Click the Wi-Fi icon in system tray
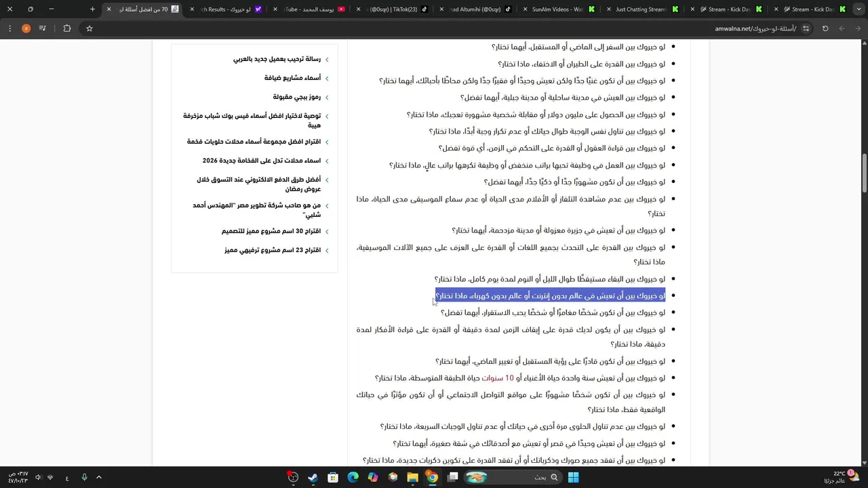The image size is (868, 488). click(x=51, y=477)
